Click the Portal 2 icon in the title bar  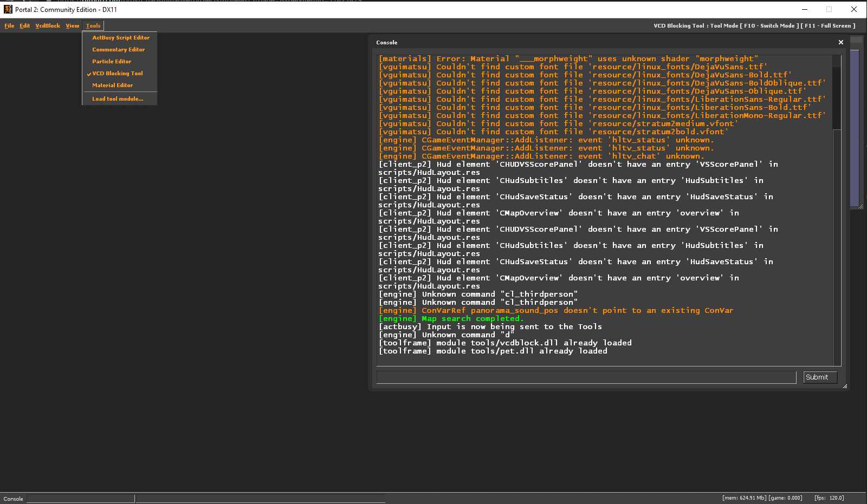pos(7,9)
